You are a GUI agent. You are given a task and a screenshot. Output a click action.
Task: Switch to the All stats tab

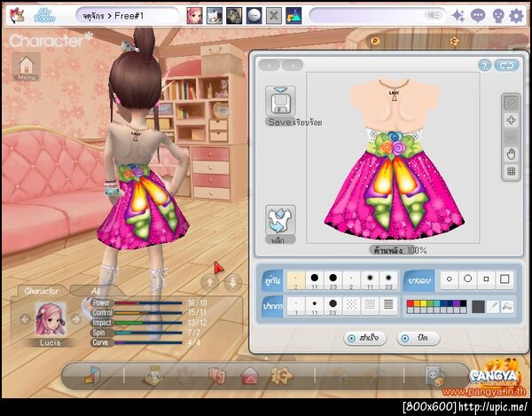coord(96,291)
